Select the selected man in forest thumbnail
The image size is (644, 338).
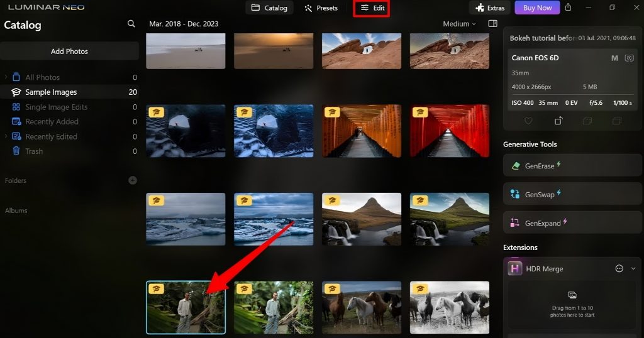coord(186,308)
